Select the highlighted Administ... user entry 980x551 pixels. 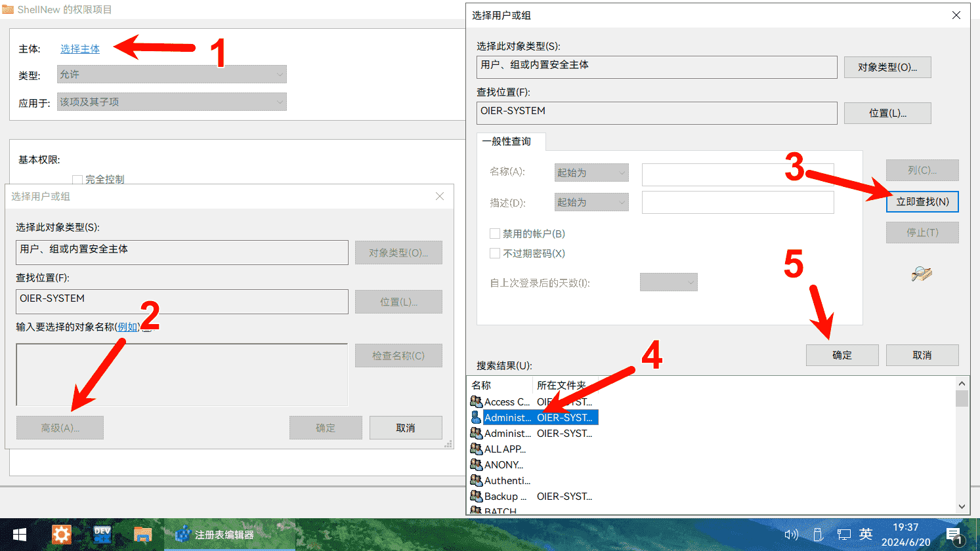click(507, 418)
